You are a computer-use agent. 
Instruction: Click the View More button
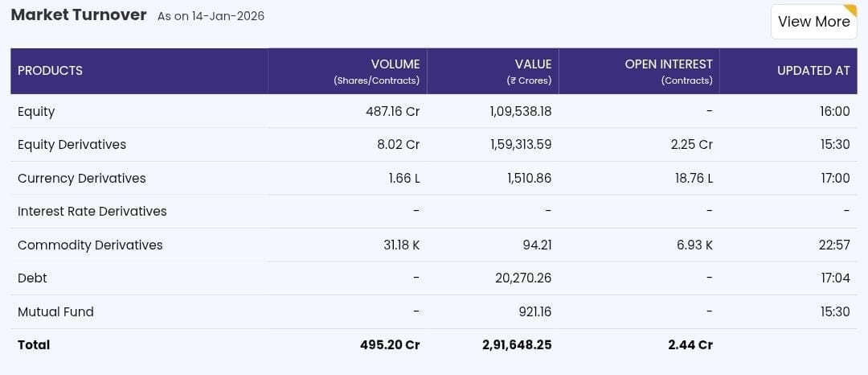(x=813, y=22)
